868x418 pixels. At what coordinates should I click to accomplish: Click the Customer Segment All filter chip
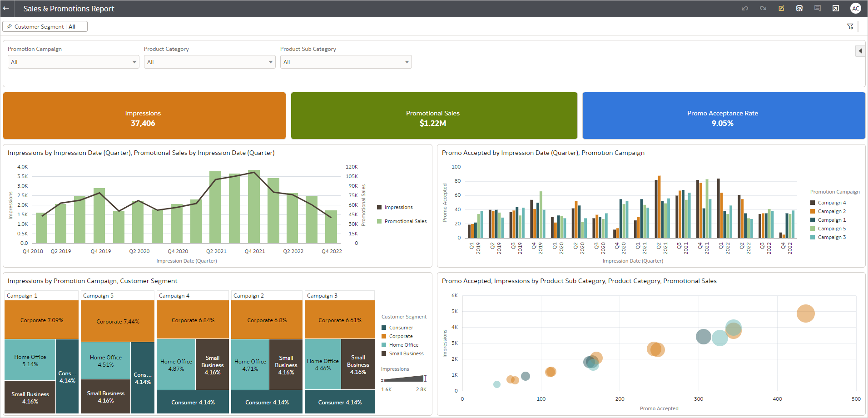pos(45,26)
